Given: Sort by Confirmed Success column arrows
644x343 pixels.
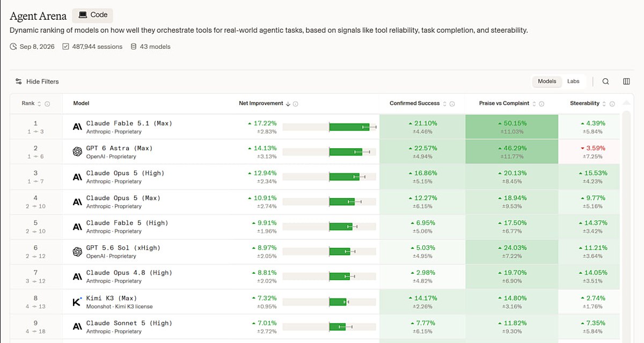Looking at the screenshot, I should pos(444,104).
